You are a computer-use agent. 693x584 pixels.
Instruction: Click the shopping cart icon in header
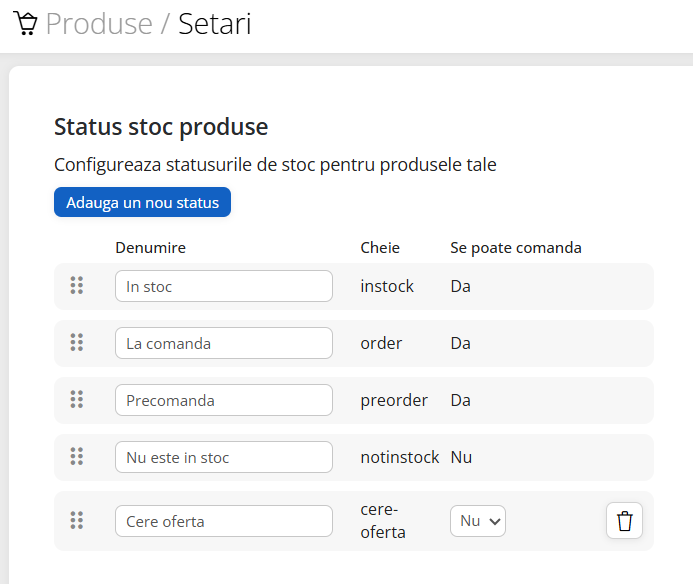(x=26, y=23)
